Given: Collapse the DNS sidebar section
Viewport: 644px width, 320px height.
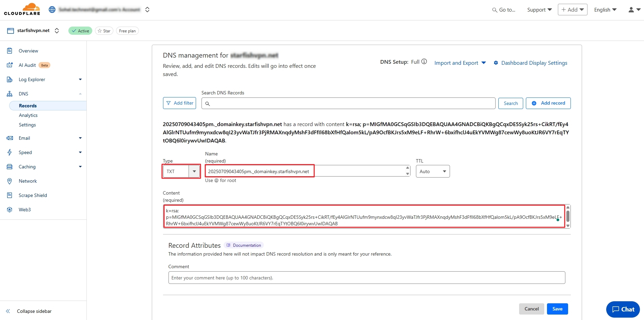Looking at the screenshot, I should (80, 94).
